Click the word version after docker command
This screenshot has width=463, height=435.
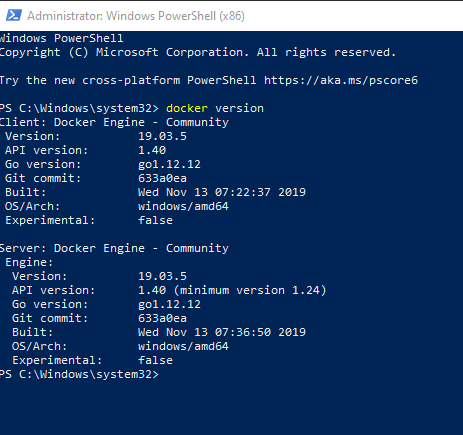coord(239,108)
